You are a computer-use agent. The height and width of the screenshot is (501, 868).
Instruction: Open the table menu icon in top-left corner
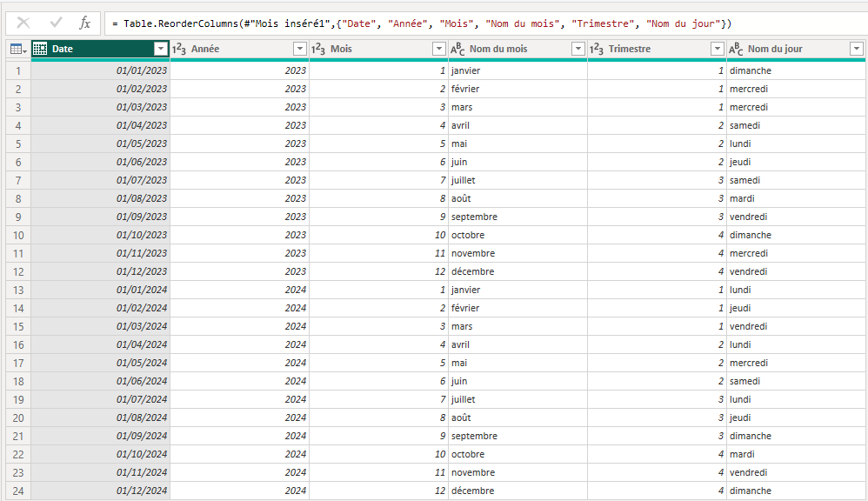[x=17, y=50]
